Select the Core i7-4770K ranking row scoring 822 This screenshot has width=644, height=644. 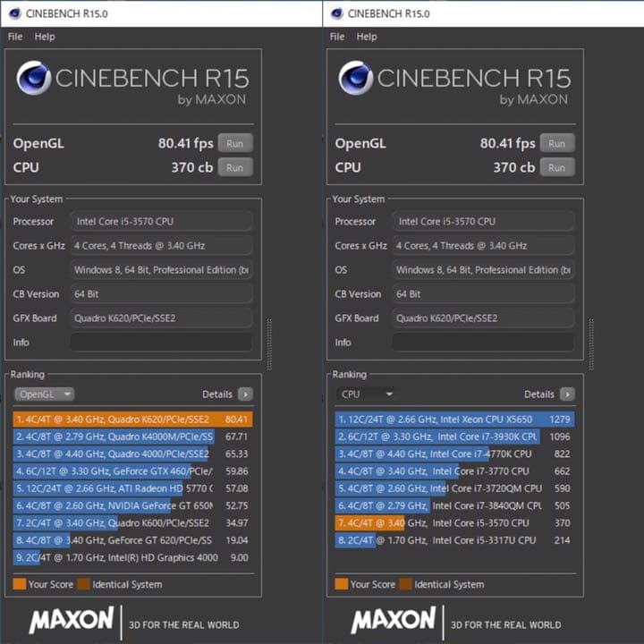(x=454, y=453)
